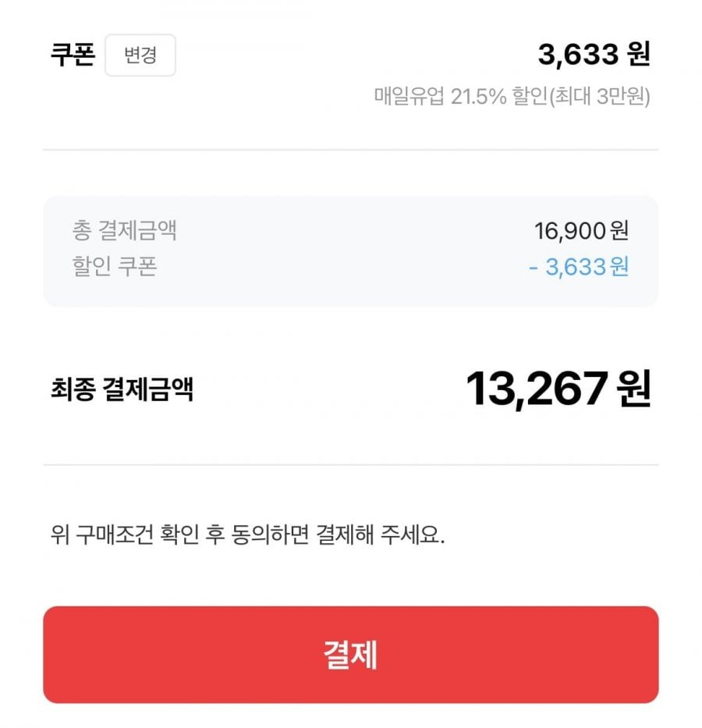Click the (최대 3만원) limit note
The width and height of the screenshot is (702, 728).
[x=597, y=98]
